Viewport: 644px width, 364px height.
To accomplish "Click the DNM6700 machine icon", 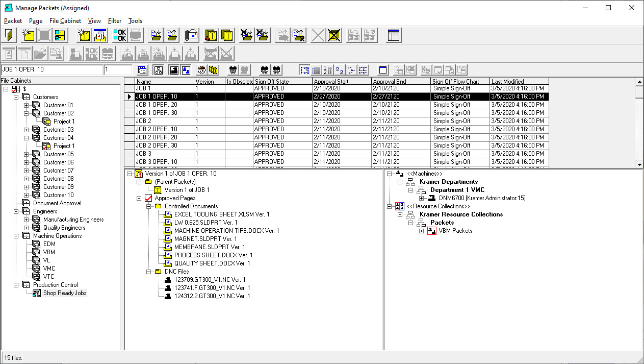I will pos(432,198).
